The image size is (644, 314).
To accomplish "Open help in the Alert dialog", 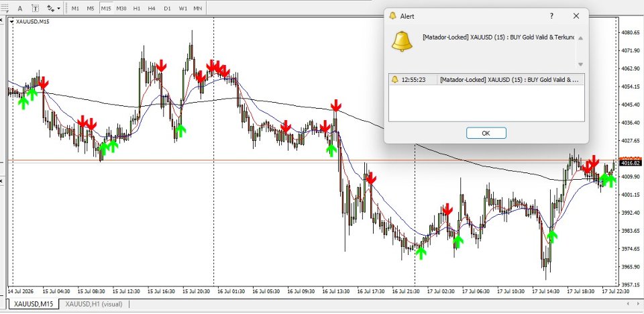I will (x=551, y=16).
